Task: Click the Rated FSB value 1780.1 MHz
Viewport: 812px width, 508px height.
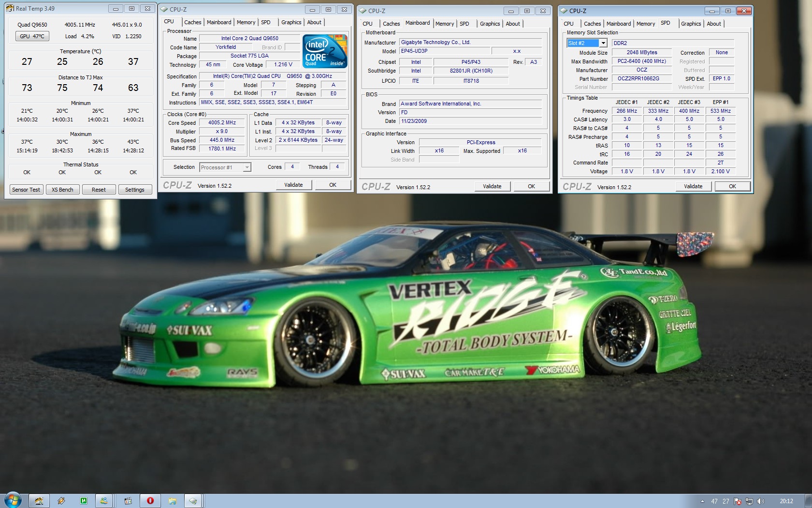Action: click(x=222, y=149)
